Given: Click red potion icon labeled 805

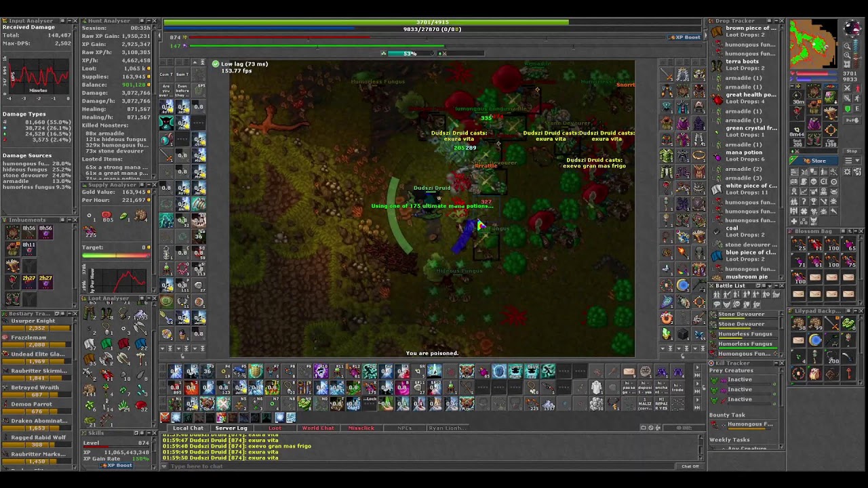Looking at the screenshot, I should point(106,216).
